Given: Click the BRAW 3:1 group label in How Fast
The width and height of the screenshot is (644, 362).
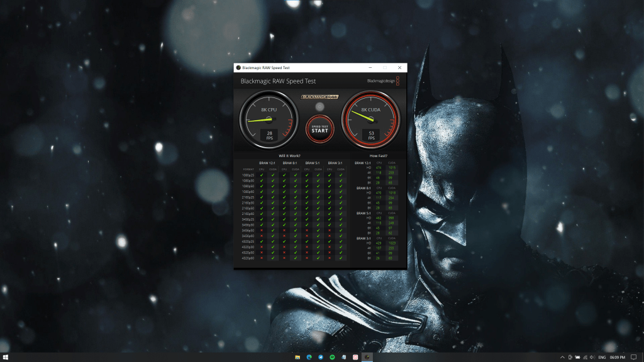Looking at the screenshot, I should pos(364,238).
